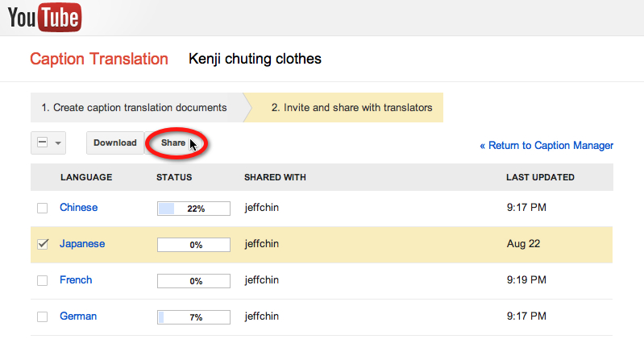Click the German 7% progress bar
The image size is (644, 339).
tap(193, 317)
